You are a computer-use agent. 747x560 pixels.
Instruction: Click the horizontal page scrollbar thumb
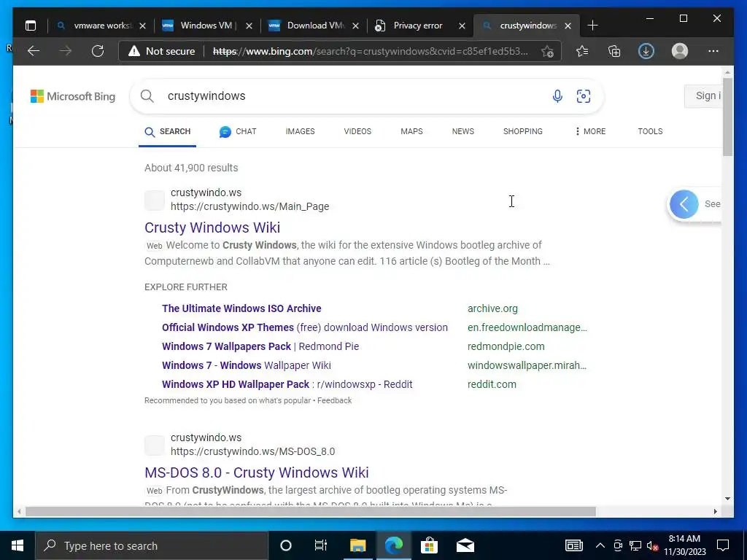311,512
